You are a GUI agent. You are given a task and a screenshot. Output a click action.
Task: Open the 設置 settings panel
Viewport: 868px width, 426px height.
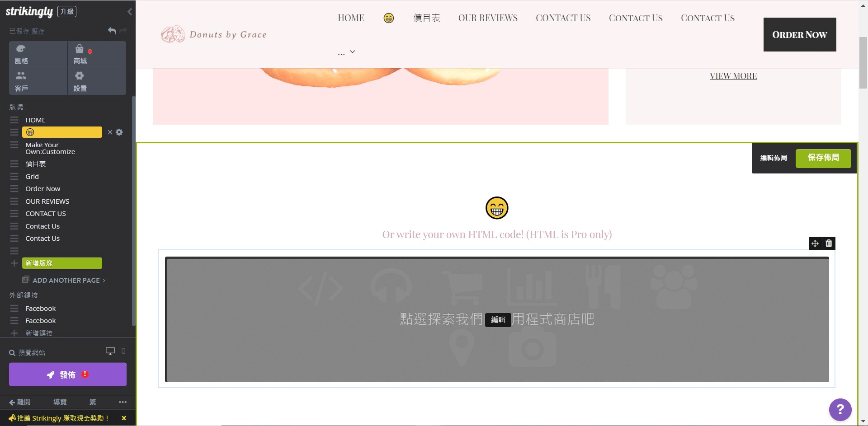pos(96,82)
